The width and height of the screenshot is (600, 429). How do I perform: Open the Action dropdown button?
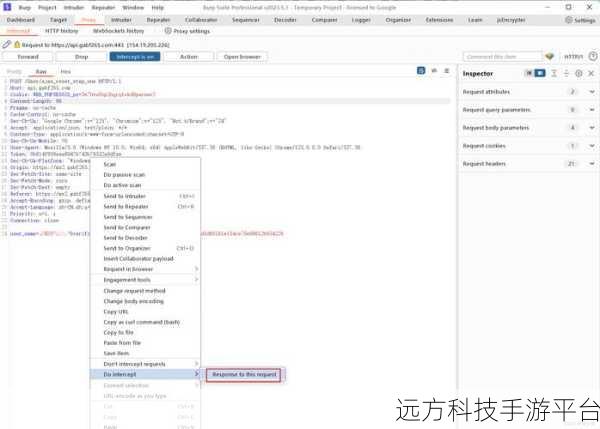pyautogui.click(x=189, y=57)
